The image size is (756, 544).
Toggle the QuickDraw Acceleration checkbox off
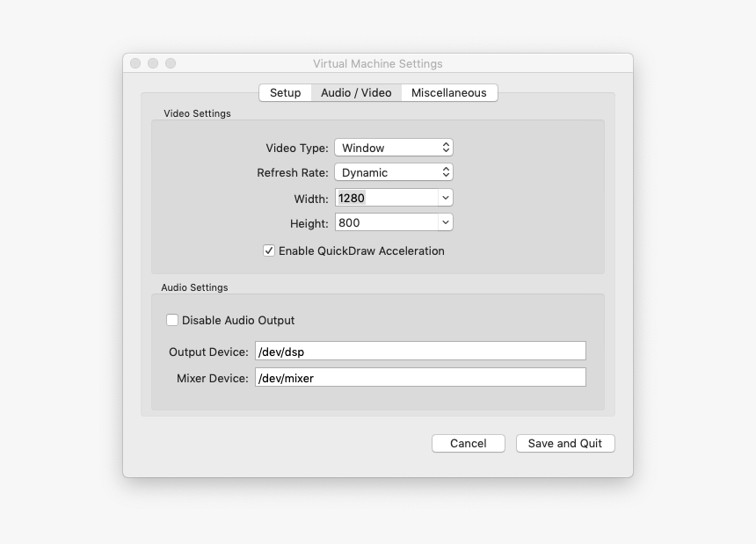[269, 251]
